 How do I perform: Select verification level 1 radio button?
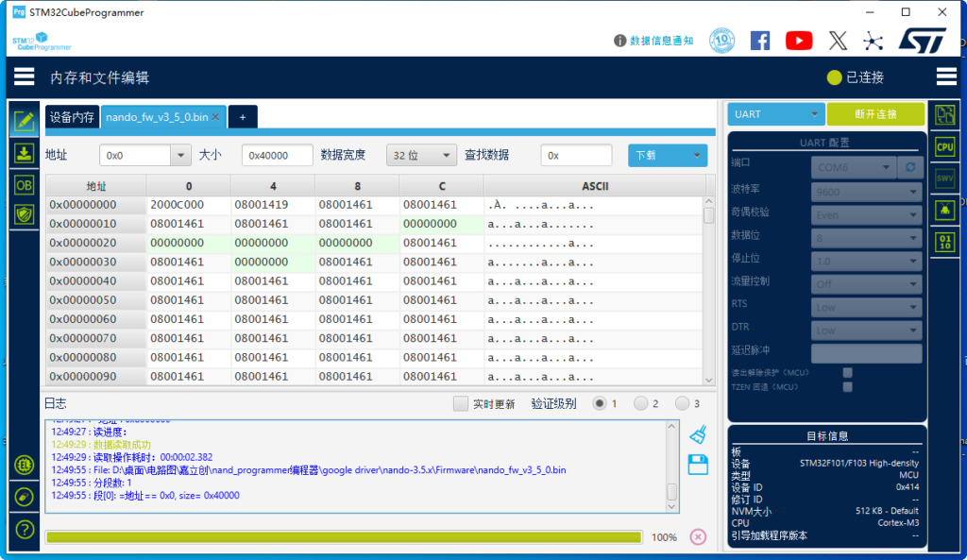click(599, 403)
